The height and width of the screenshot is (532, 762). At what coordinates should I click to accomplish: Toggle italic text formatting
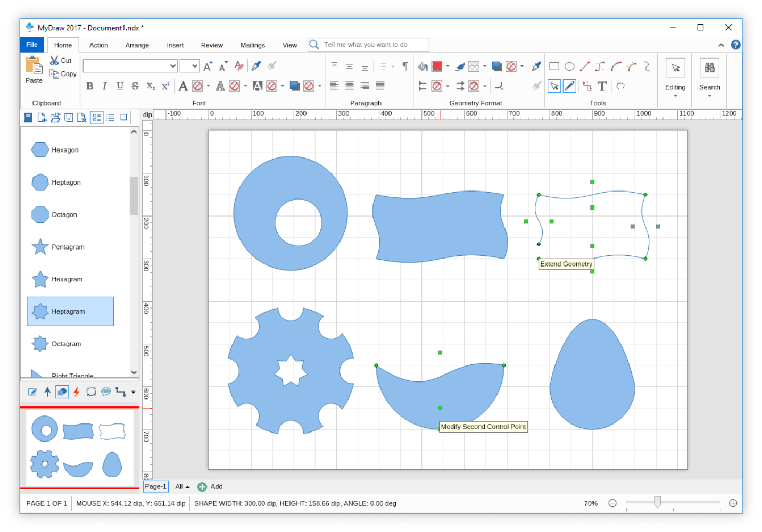(x=104, y=86)
